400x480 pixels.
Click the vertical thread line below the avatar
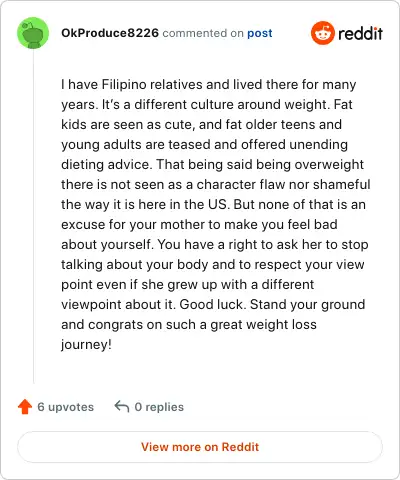coord(33,216)
